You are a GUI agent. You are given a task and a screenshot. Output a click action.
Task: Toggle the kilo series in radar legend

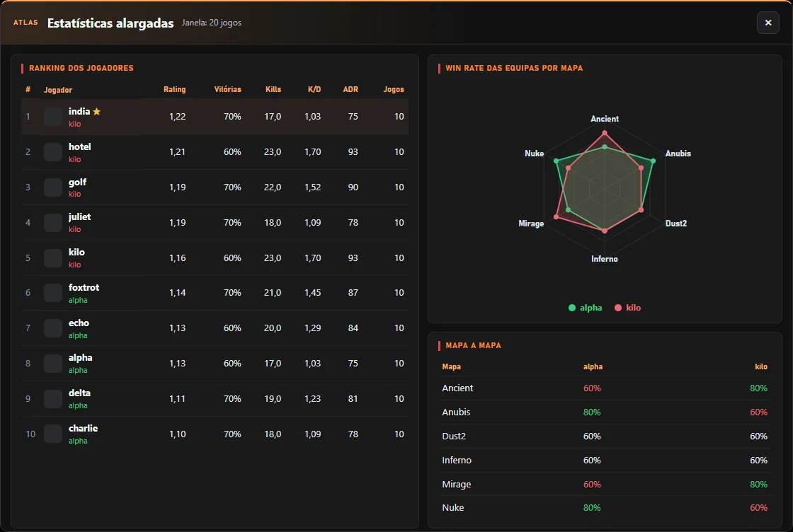(x=627, y=308)
